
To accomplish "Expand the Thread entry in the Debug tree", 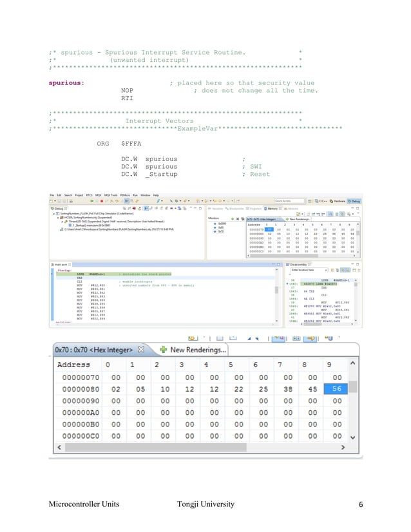I will point(62,222).
